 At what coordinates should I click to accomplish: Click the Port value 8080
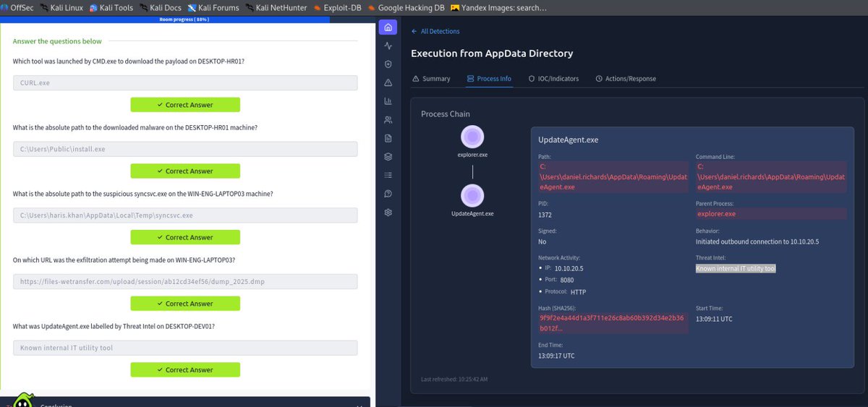point(567,280)
